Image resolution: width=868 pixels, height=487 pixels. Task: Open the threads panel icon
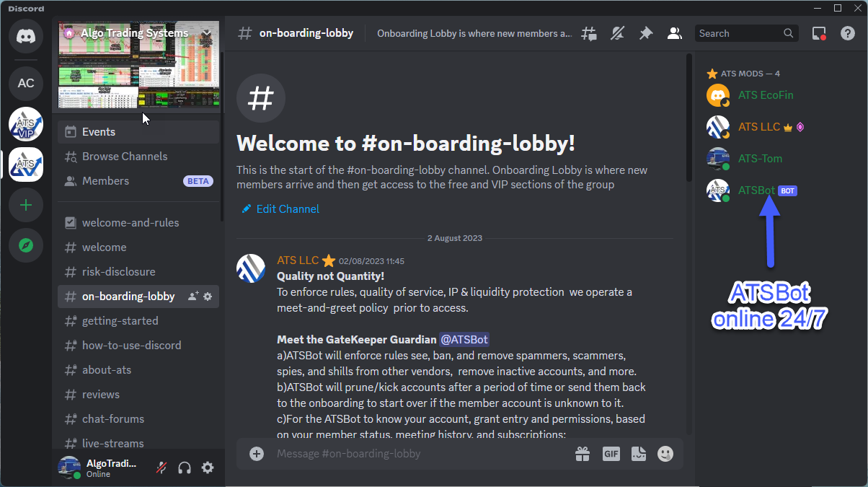click(x=589, y=33)
